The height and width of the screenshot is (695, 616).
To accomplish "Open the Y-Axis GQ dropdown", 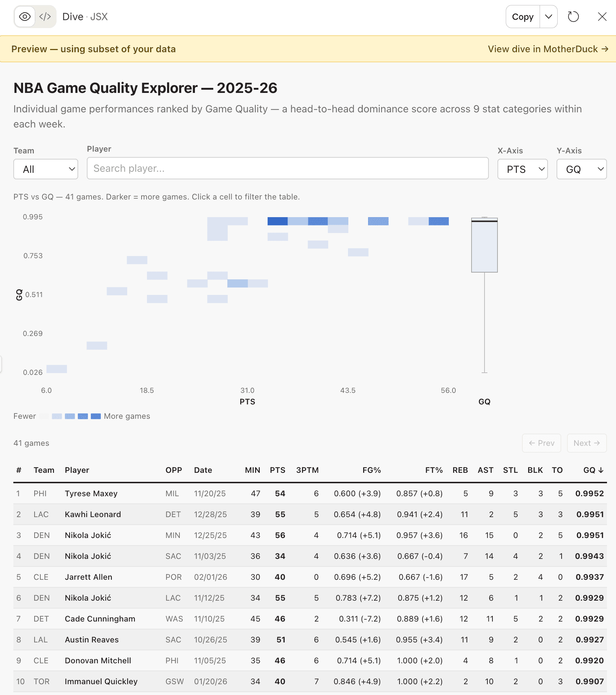I will [581, 169].
